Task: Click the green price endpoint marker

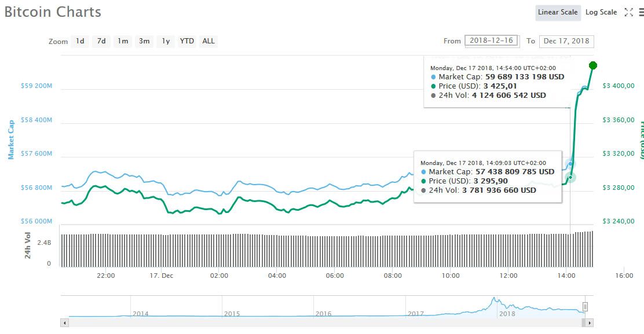Action: click(592, 65)
